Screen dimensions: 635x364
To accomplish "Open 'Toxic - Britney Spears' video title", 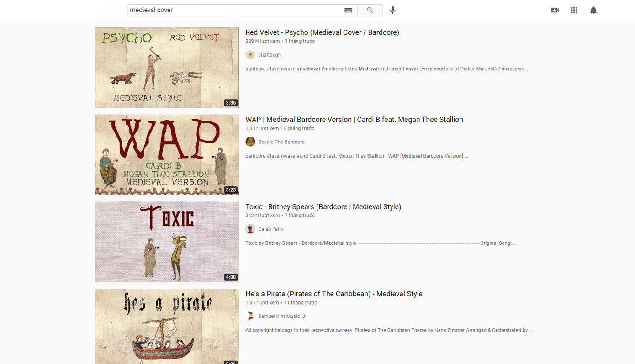I will coord(323,207).
